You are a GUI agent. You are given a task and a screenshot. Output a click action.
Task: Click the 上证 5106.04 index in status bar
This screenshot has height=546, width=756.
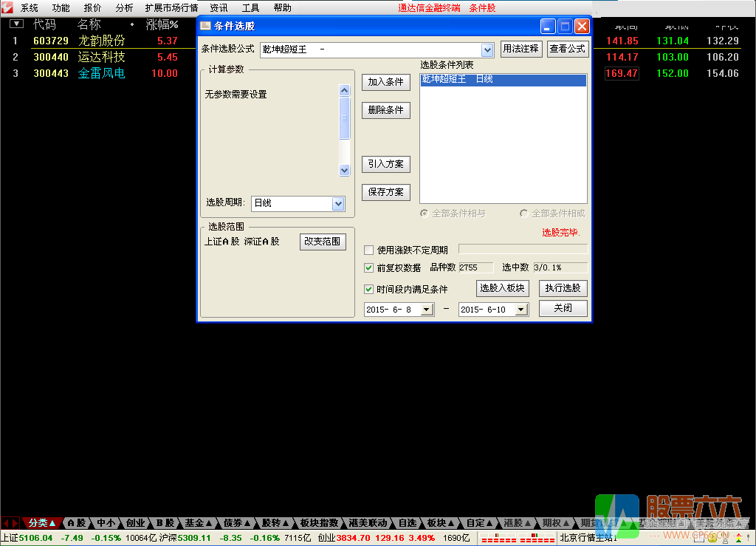pyautogui.click(x=27, y=538)
